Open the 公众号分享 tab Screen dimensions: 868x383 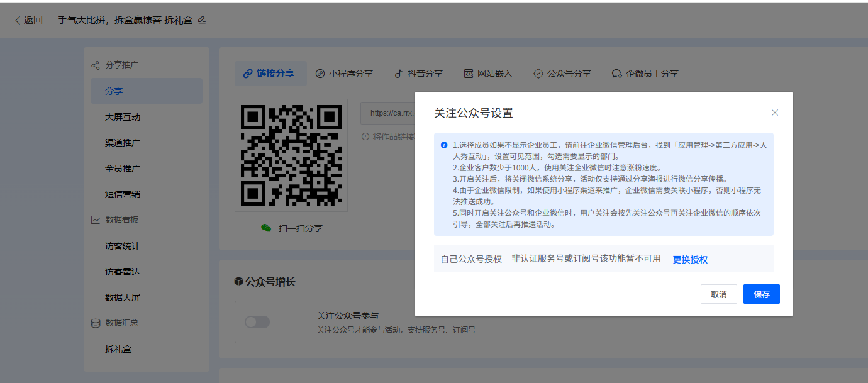pos(562,74)
